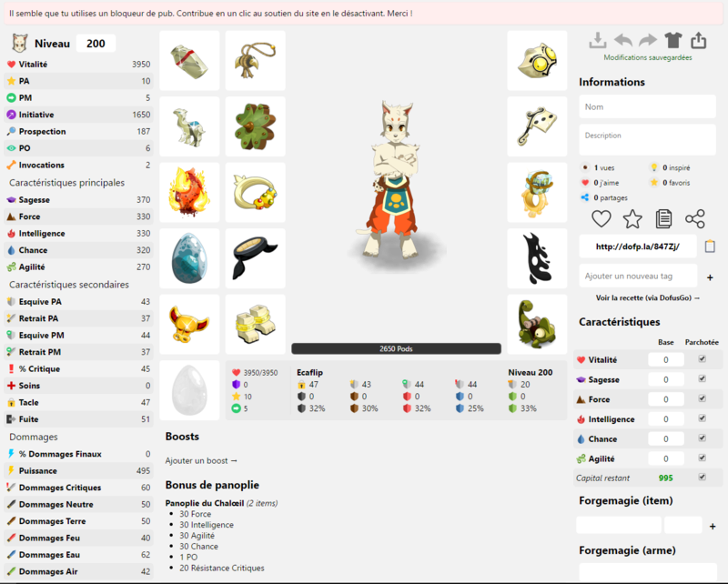This screenshot has height=584, width=728.
Task: Click the wide Forgemagie item name field
Action: (x=619, y=525)
